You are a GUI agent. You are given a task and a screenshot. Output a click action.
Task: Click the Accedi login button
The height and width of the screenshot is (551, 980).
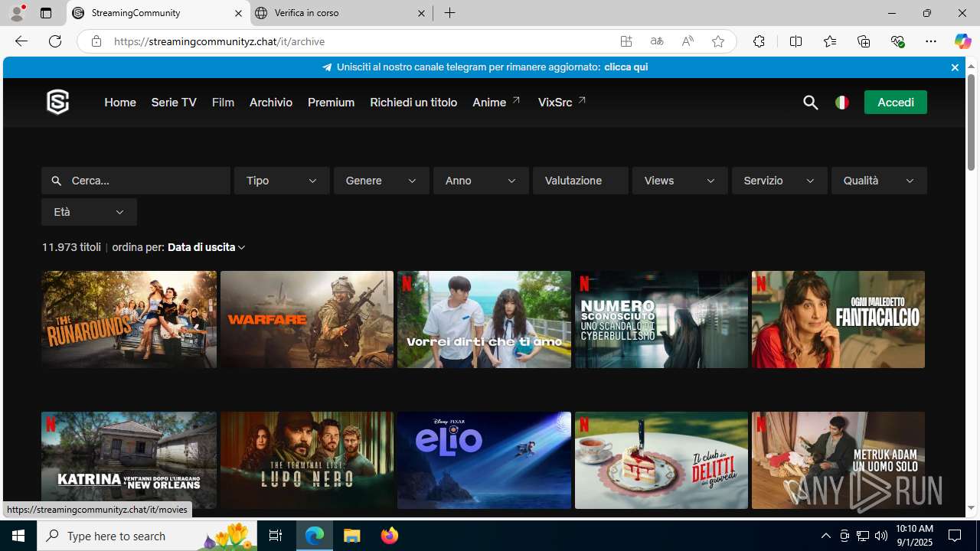[x=895, y=103]
